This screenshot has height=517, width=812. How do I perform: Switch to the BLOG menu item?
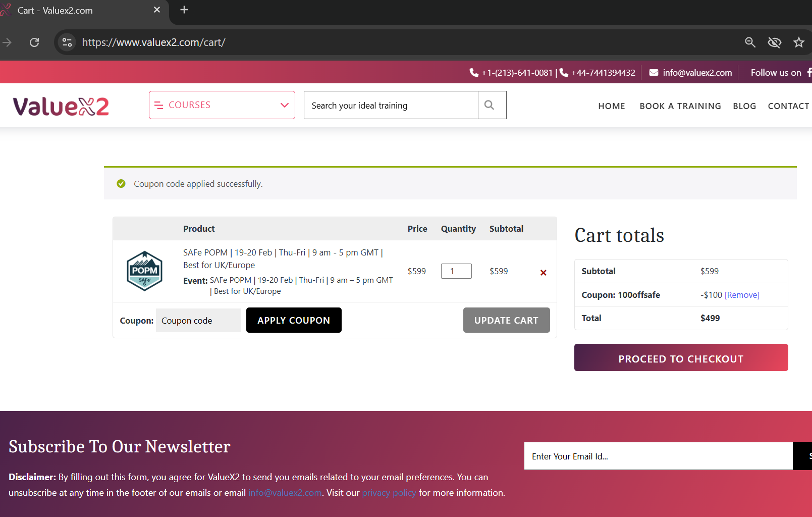click(744, 106)
